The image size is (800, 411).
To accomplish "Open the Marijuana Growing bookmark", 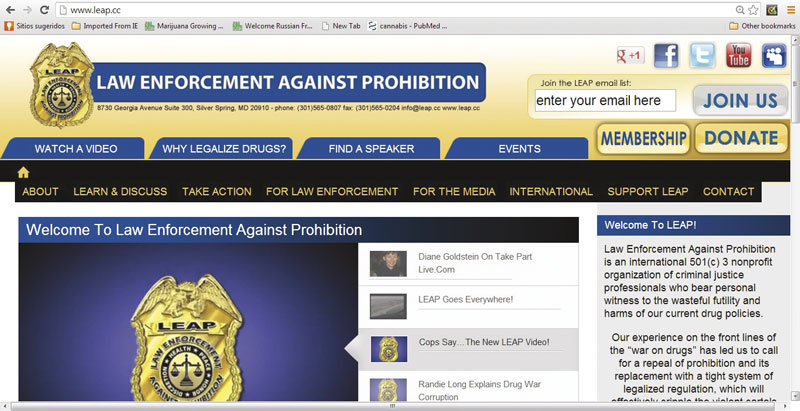I will click(x=184, y=26).
